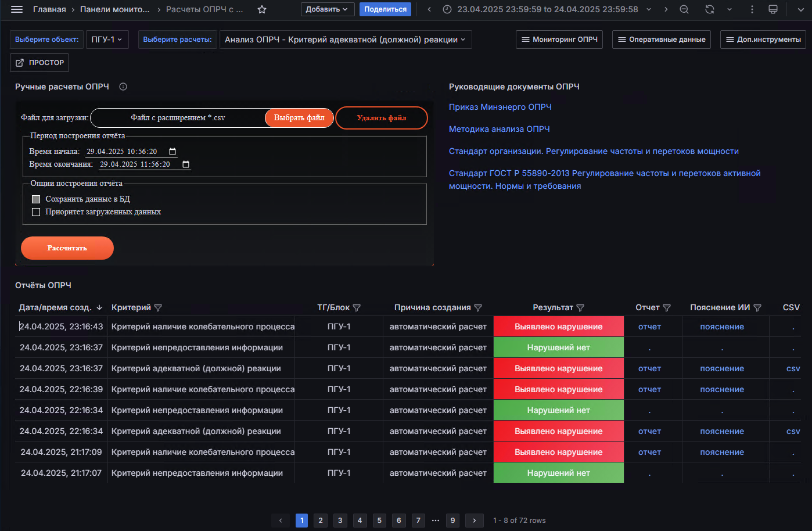Open the hamburger main menu
The image size is (812, 531).
click(x=17, y=9)
